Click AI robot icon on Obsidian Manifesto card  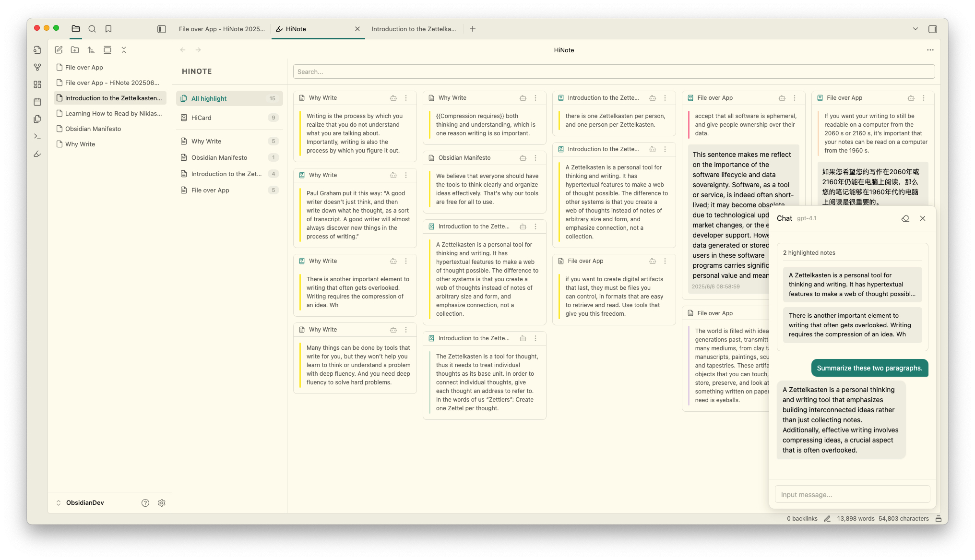pyautogui.click(x=523, y=158)
